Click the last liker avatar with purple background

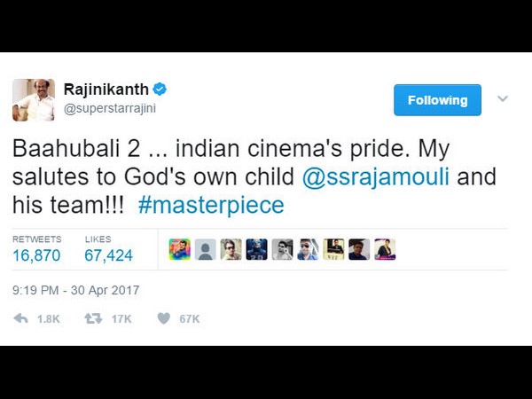(385, 249)
